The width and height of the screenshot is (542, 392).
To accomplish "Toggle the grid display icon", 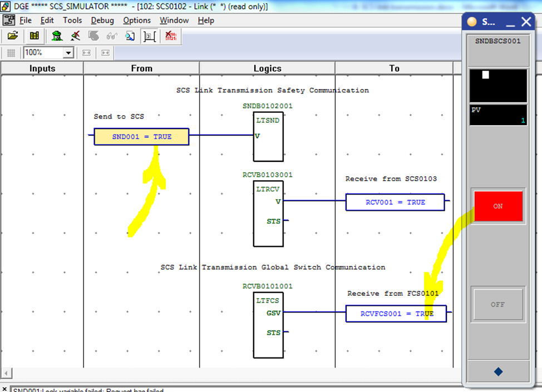I will [x=11, y=53].
